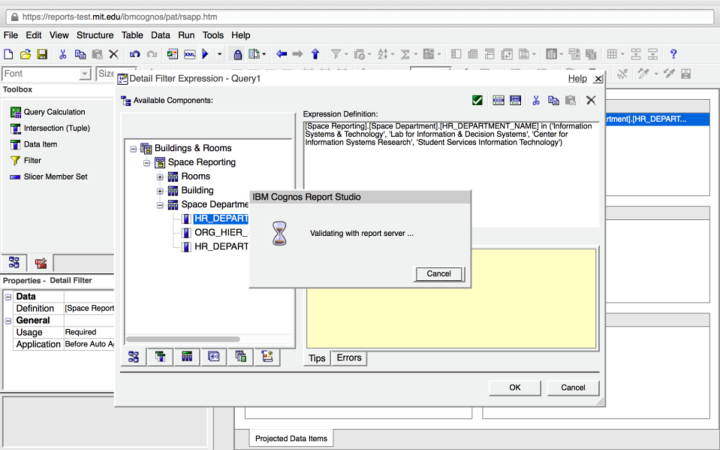Open the Structure menu

[95, 35]
